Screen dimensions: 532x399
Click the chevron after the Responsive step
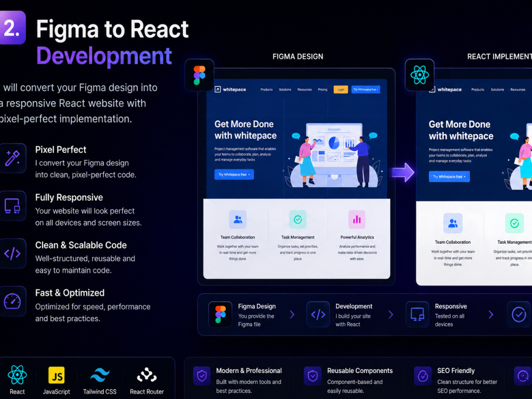tap(491, 314)
